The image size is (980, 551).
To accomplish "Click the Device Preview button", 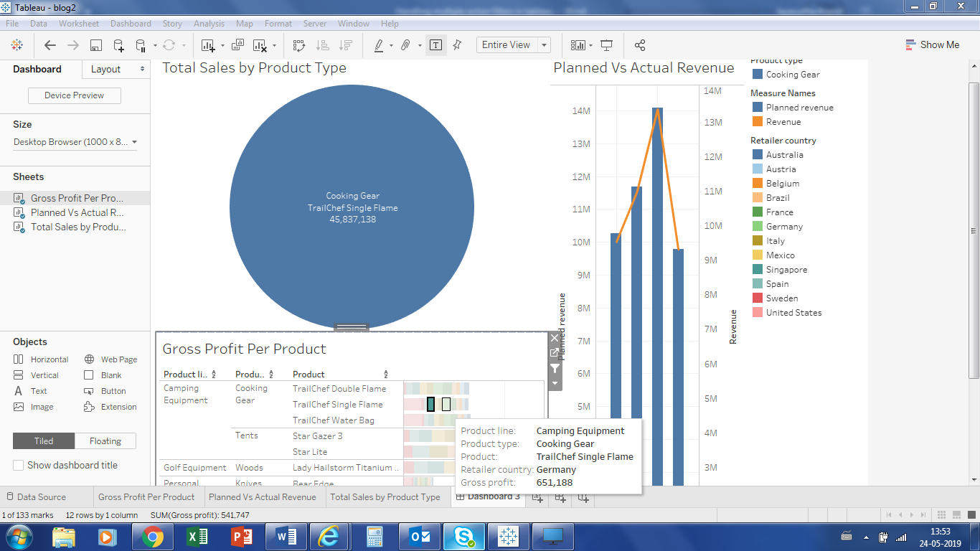I will (x=75, y=95).
